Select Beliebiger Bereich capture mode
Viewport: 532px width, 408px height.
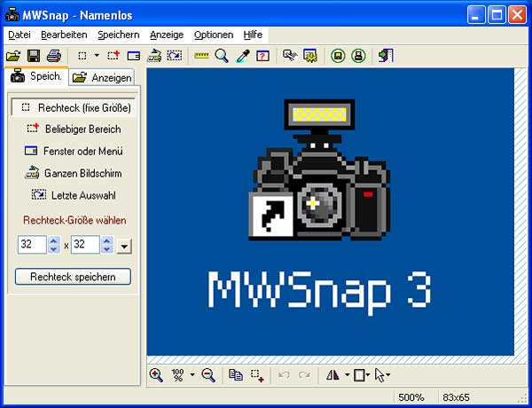74,129
